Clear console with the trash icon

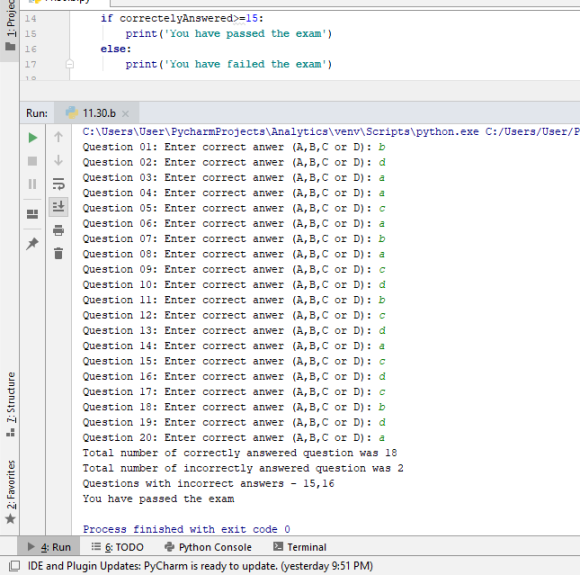tap(58, 253)
